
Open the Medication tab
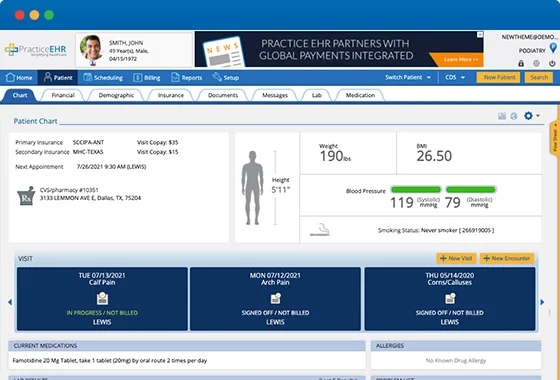360,95
